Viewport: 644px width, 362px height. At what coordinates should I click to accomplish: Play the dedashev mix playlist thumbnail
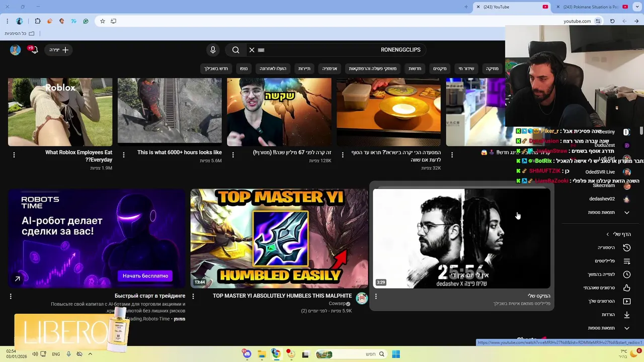click(x=461, y=238)
